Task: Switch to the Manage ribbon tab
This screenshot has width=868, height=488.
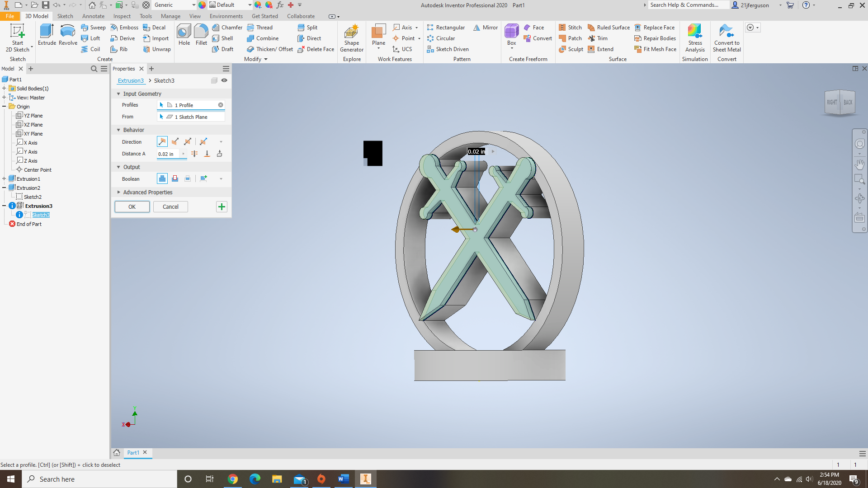Action: pos(170,16)
